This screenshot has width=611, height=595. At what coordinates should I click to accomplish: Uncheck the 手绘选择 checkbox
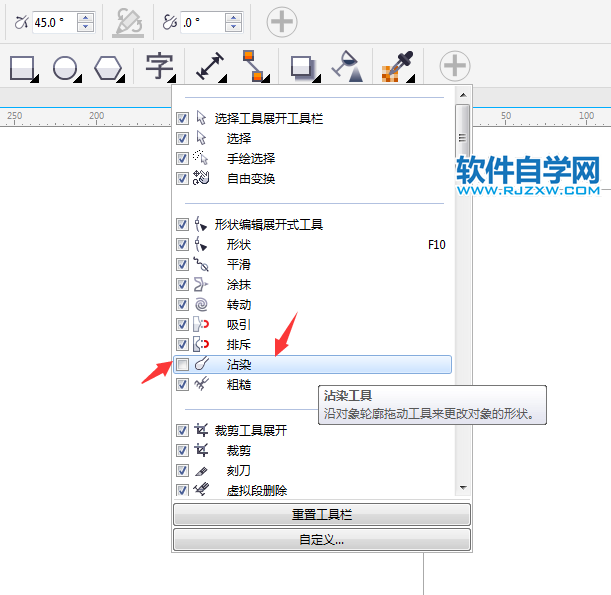coord(182,158)
